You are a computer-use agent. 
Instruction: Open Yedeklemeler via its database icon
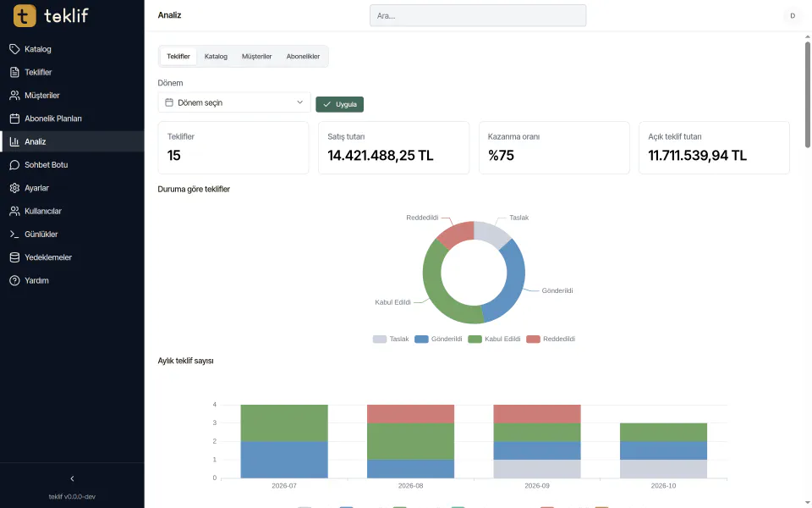tap(14, 257)
